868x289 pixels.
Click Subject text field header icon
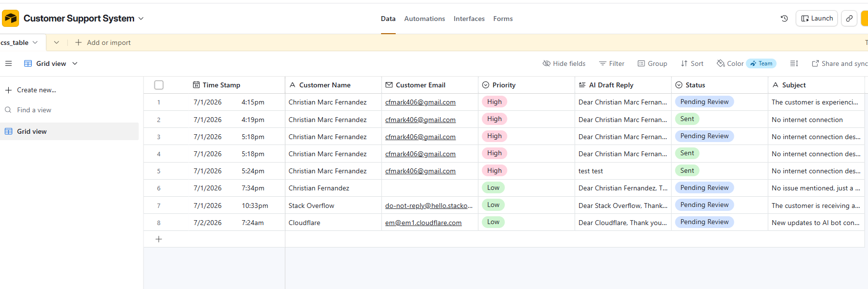coord(775,85)
